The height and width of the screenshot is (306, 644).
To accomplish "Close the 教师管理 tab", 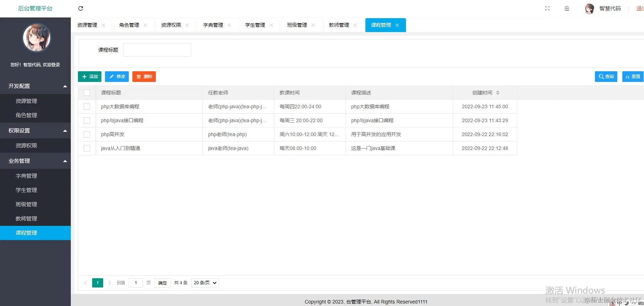I will coord(355,25).
